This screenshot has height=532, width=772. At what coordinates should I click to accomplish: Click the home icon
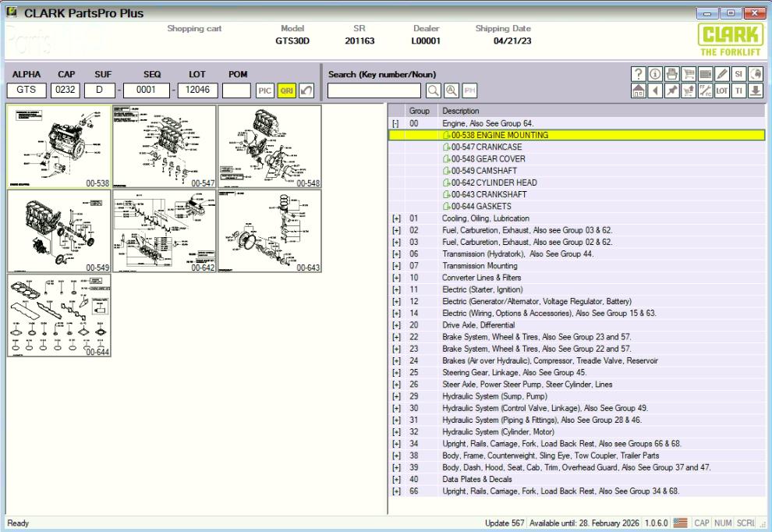[x=639, y=90]
